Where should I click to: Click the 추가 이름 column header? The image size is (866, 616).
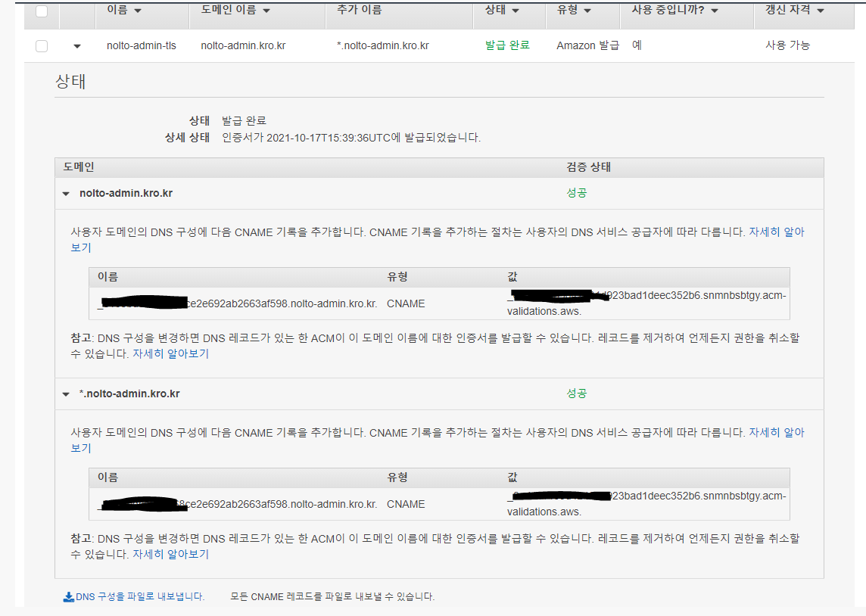359,11
